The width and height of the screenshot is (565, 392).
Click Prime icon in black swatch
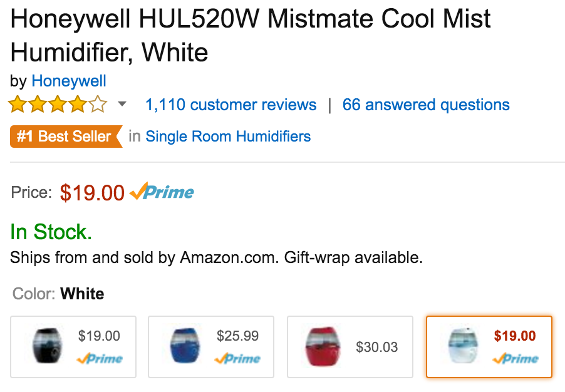100,359
